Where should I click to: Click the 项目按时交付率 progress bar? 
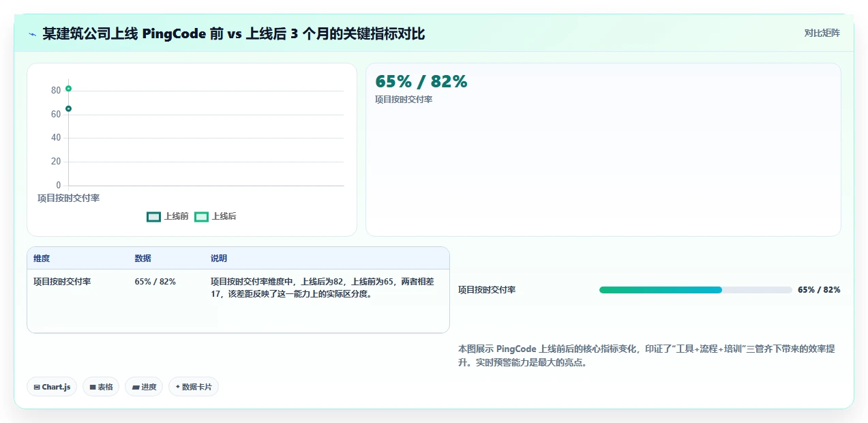(x=695, y=290)
